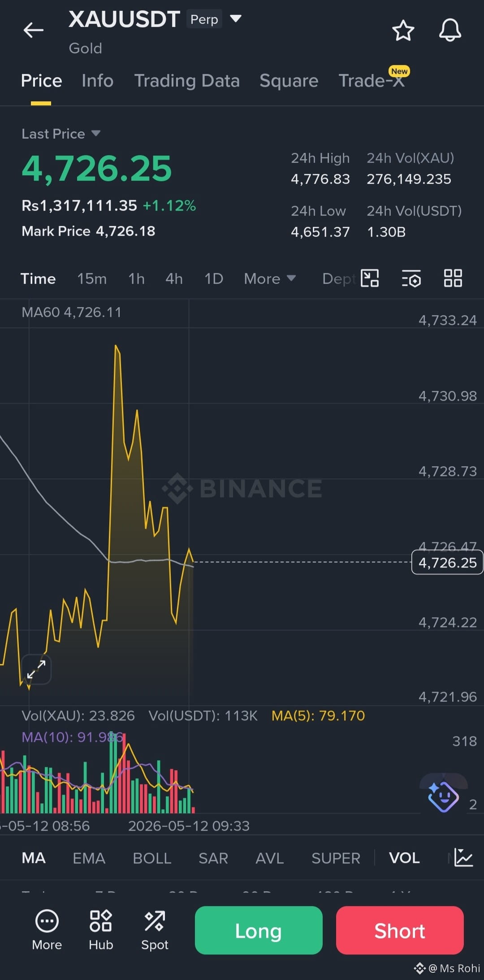Toggle the VOL sub-indicator
Image resolution: width=484 pixels, height=980 pixels.
pyautogui.click(x=404, y=858)
